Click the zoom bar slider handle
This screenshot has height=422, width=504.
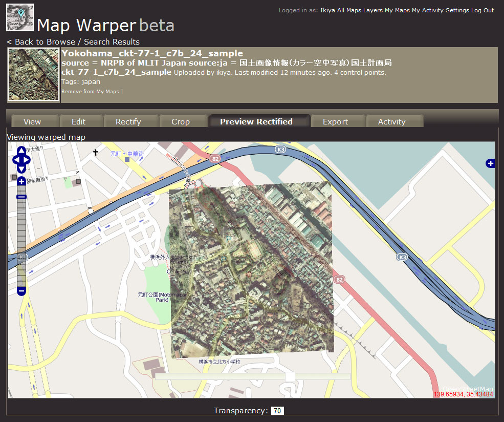point(21,197)
